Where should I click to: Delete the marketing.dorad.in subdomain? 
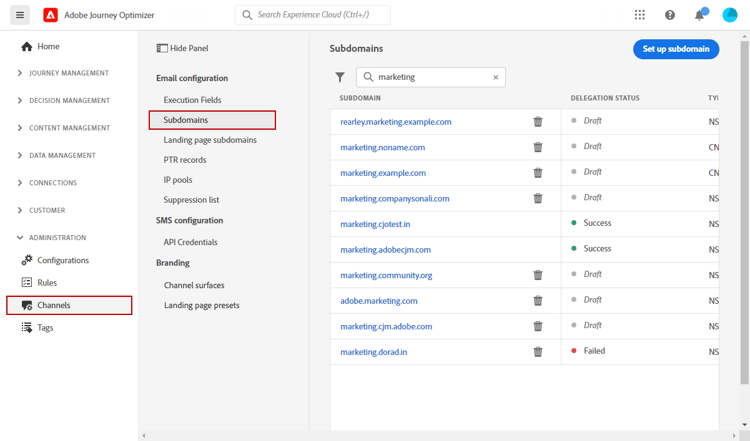click(x=538, y=352)
